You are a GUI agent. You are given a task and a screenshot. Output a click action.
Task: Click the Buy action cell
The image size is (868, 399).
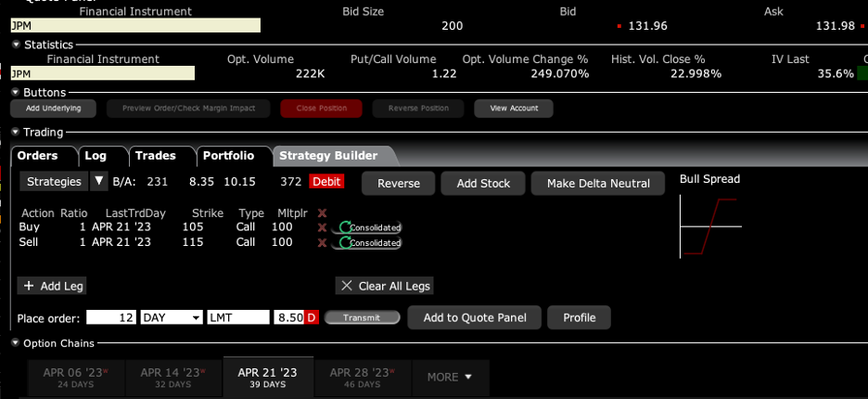coord(30,226)
